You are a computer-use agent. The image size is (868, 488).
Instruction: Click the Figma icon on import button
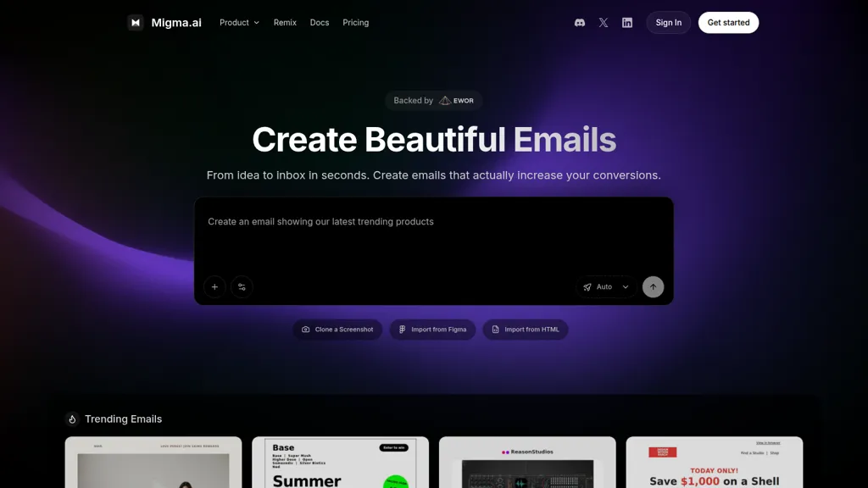[x=401, y=330]
